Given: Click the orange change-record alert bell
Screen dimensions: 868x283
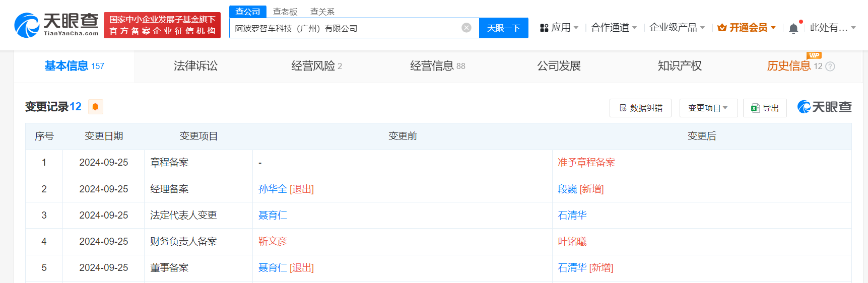Looking at the screenshot, I should tap(95, 107).
